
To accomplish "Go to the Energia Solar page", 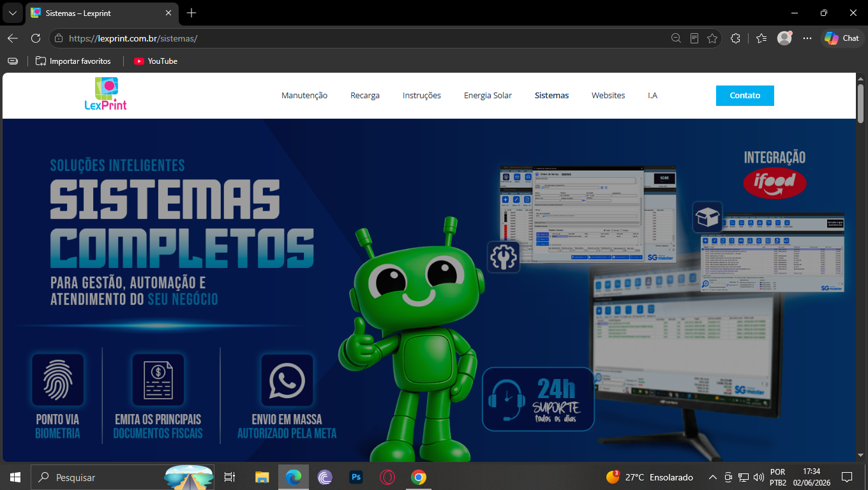I will click(488, 96).
